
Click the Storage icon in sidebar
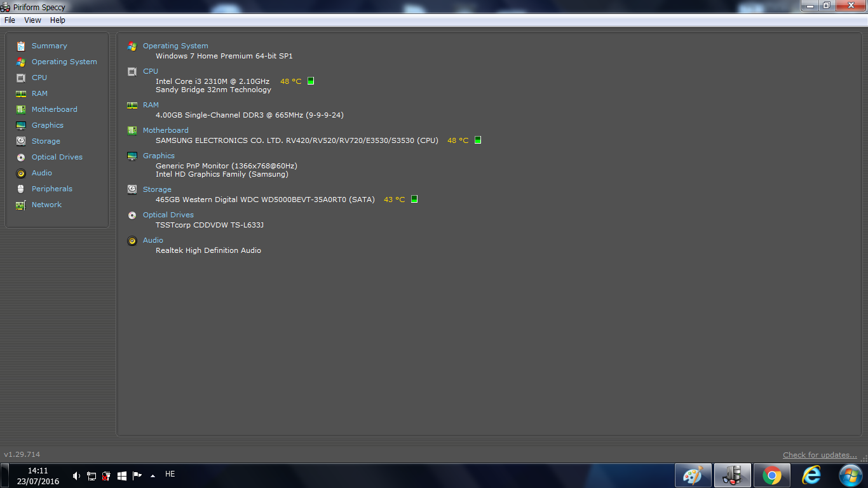point(21,141)
